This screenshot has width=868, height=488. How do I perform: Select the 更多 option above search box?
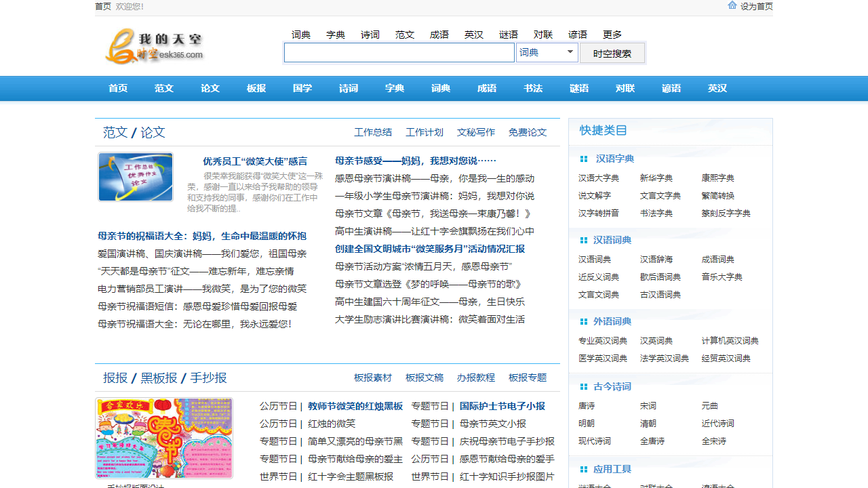(612, 35)
